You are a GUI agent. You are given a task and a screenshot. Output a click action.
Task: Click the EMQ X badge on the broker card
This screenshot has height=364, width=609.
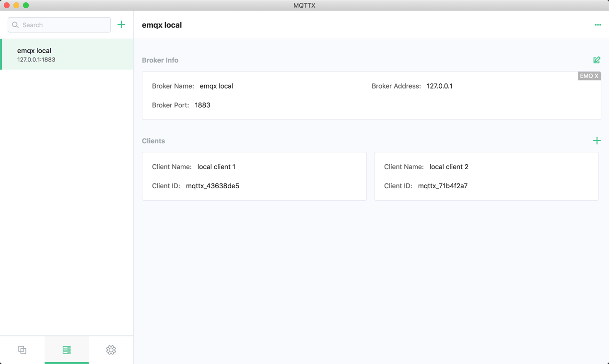589,75
